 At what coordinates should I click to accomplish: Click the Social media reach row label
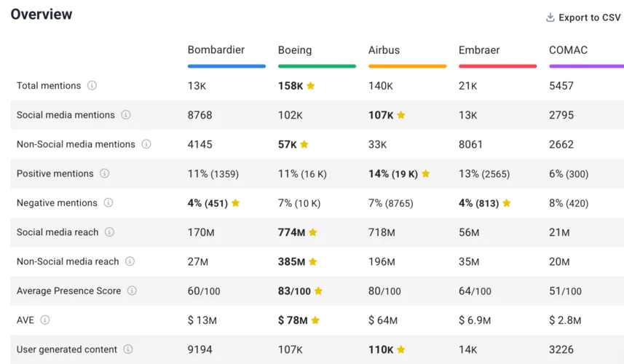click(x=58, y=232)
